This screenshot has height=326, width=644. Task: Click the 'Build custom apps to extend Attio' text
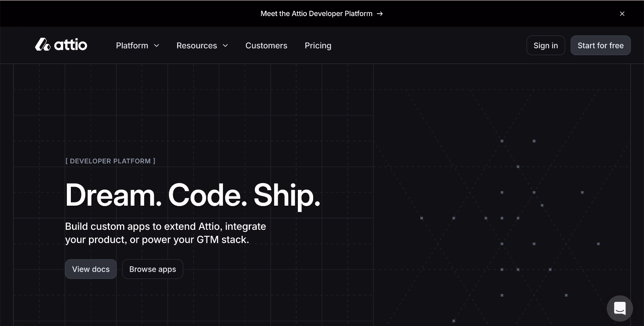pos(165,233)
